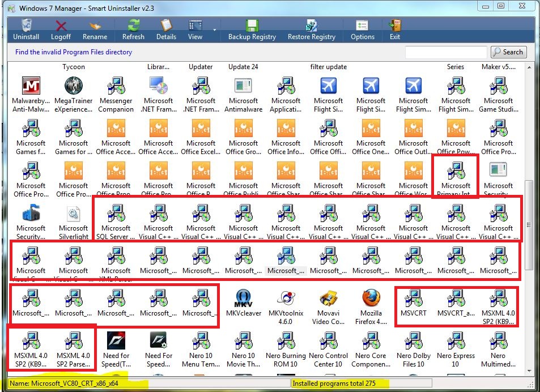540x392 pixels.
Task: Select the Nero 10 Menu Templates icon
Action: [201, 340]
